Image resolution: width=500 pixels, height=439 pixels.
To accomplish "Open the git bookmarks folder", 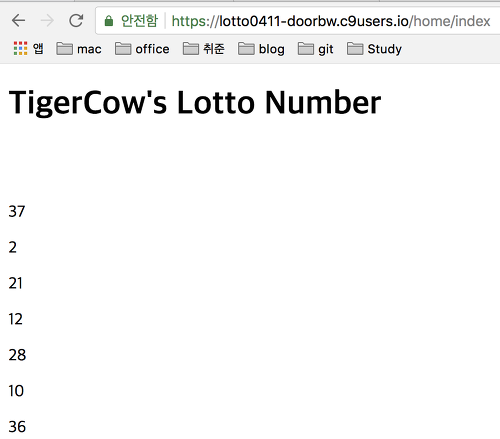I will pos(315,49).
